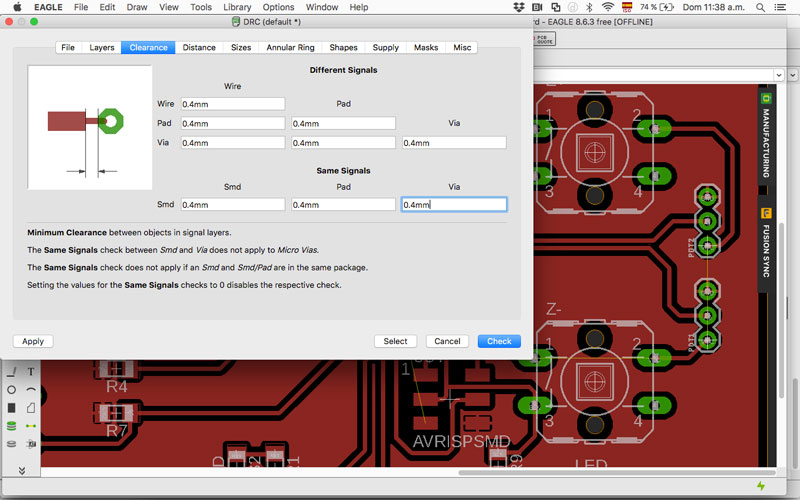Switch to the Misc tab
800x500 pixels.
click(462, 47)
